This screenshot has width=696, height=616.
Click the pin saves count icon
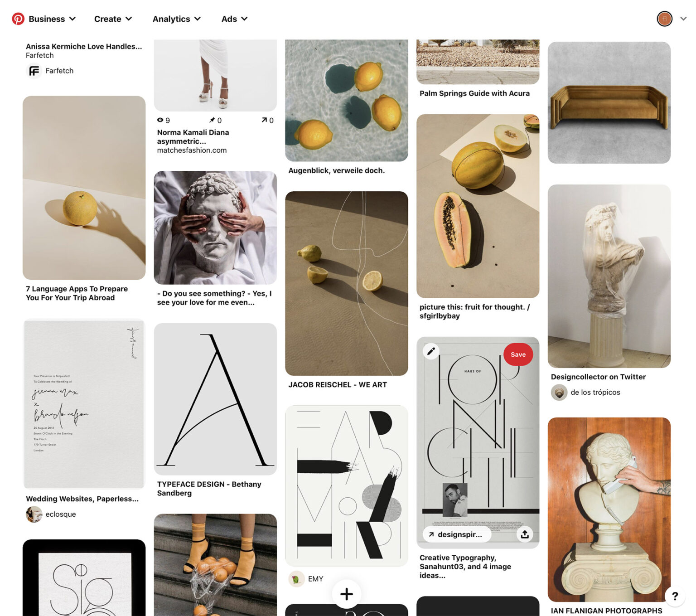212,120
